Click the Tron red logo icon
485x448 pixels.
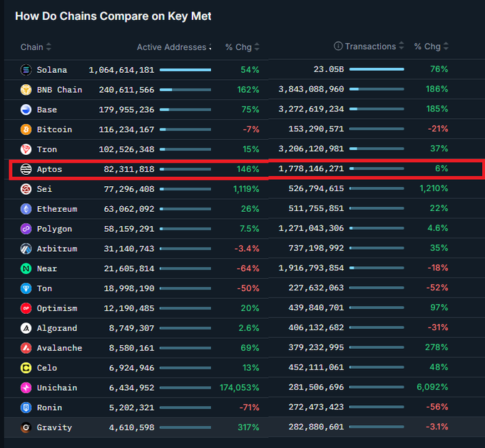[26, 149]
